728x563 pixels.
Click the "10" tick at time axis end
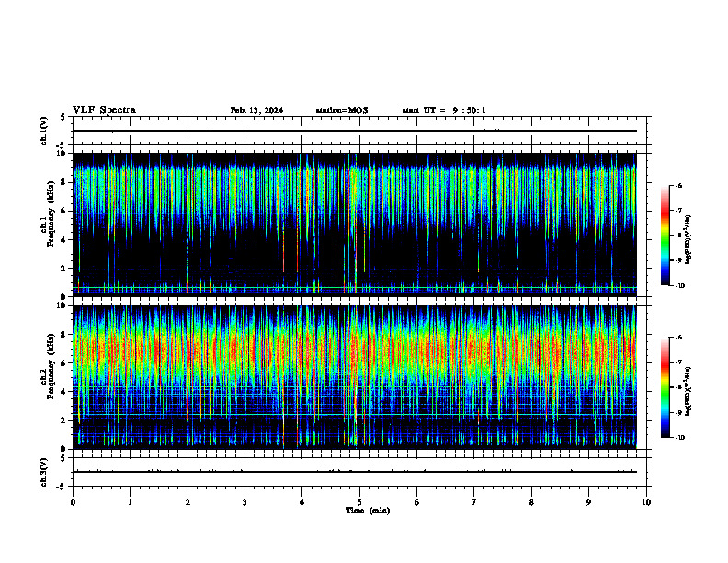click(646, 502)
